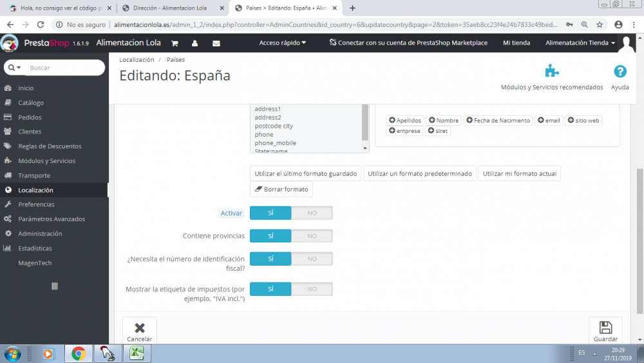Click Utilizar un formato predeterminado
This screenshot has height=363, width=644.
coord(420,173)
